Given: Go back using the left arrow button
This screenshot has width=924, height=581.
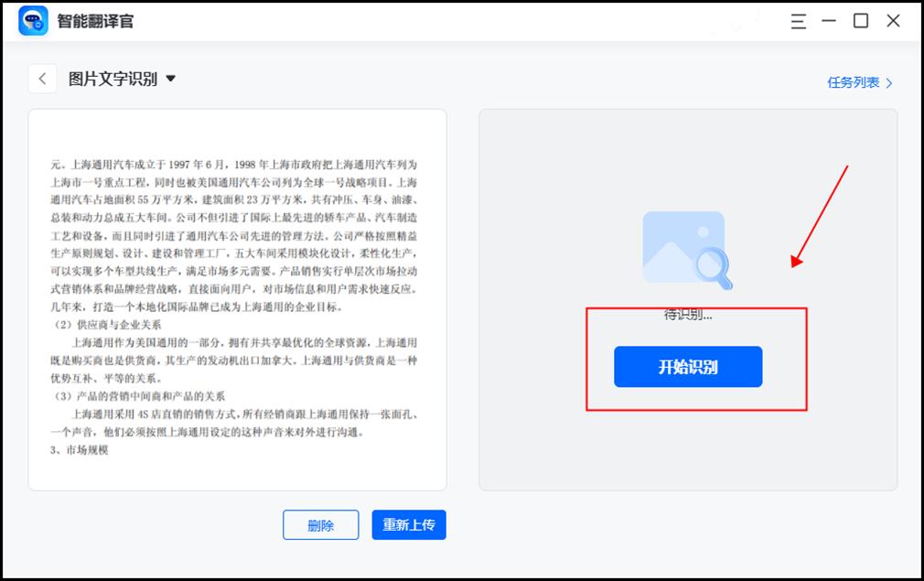Looking at the screenshot, I should 42,79.
